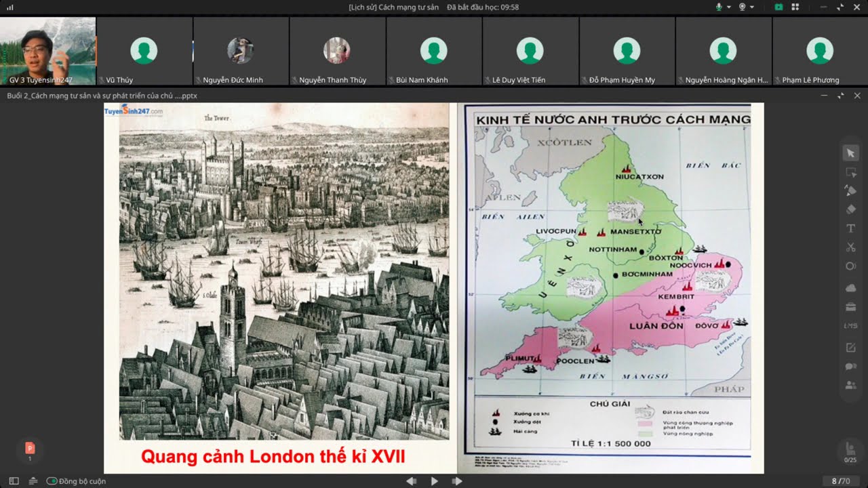The width and height of the screenshot is (868, 488).
Task: Choose the area selection tool
Action: [x=850, y=172]
